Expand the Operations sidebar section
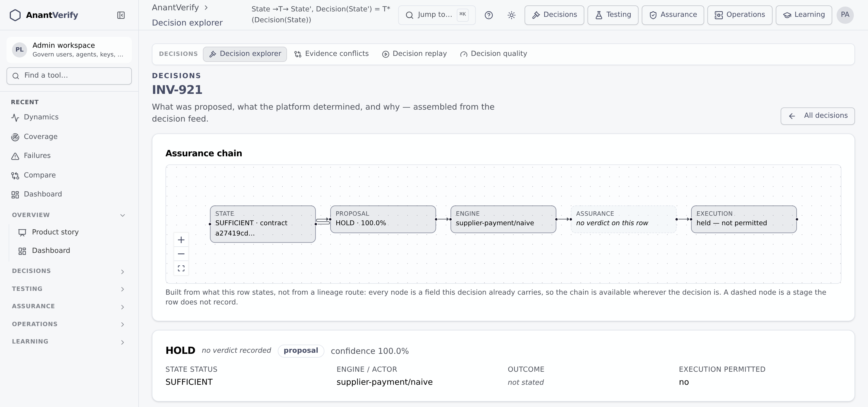Viewport: 868px width, 407px height. point(69,324)
